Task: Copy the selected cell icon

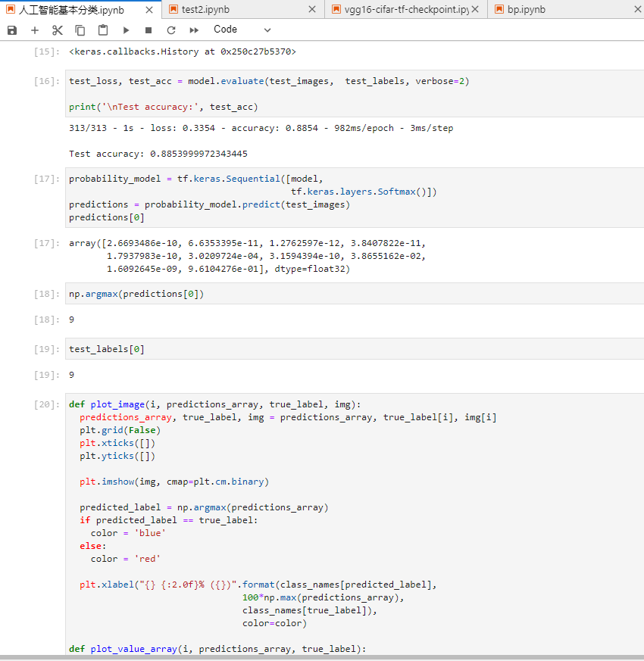Action: (80, 30)
